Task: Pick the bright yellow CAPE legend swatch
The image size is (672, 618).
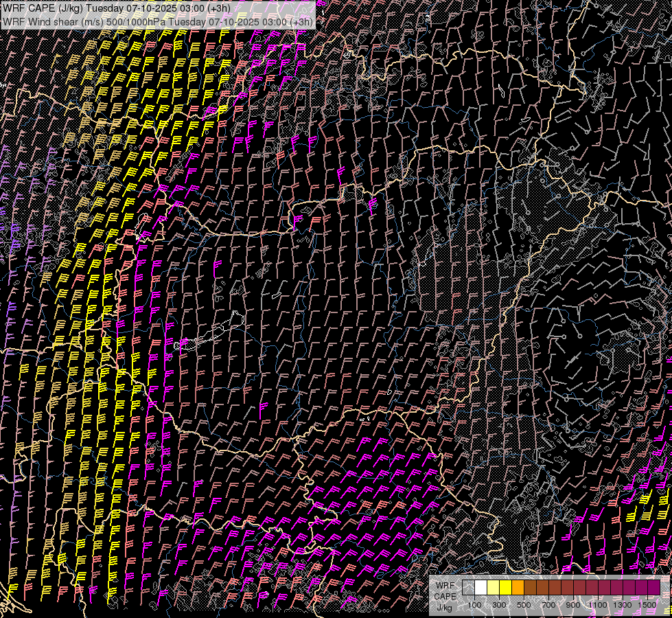Action: click(505, 588)
